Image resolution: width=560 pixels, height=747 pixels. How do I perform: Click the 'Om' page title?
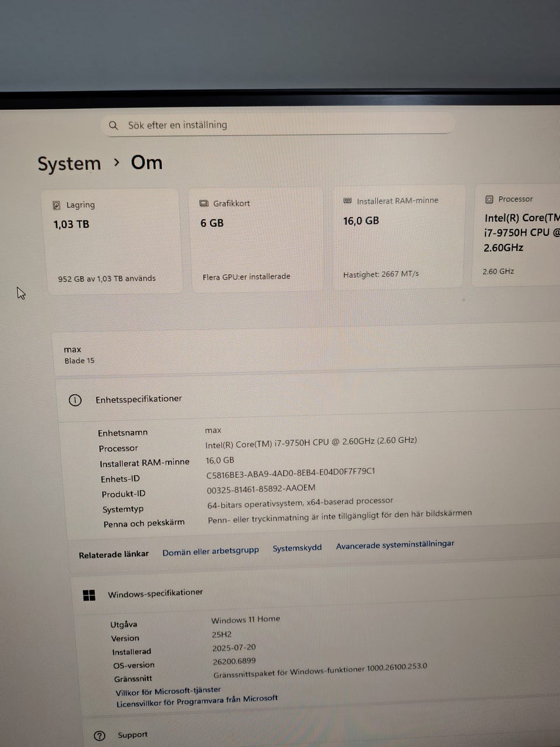146,162
